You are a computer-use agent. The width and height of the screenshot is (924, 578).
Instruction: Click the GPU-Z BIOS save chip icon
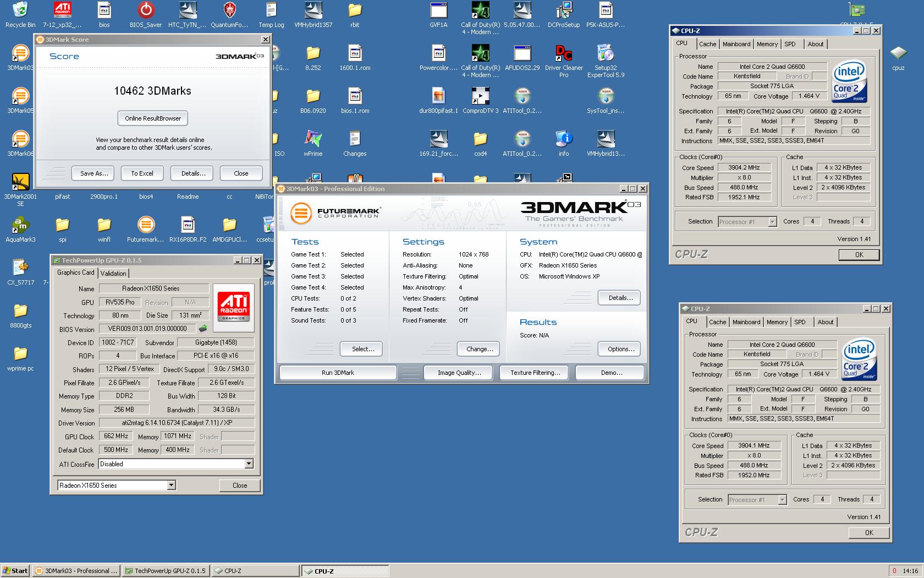203,329
